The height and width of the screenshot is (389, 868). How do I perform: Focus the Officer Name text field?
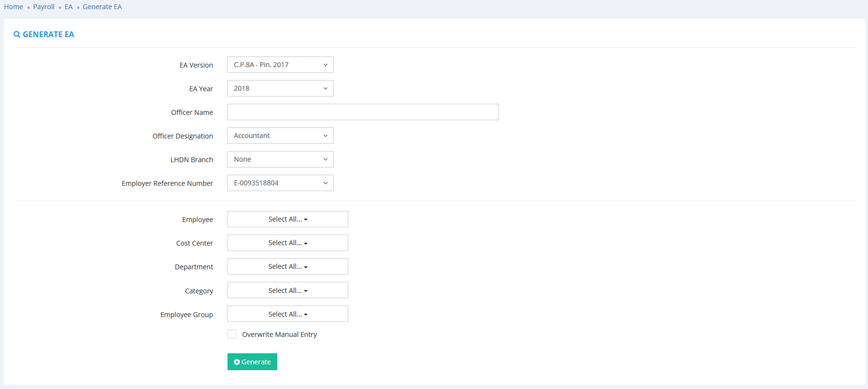click(362, 112)
